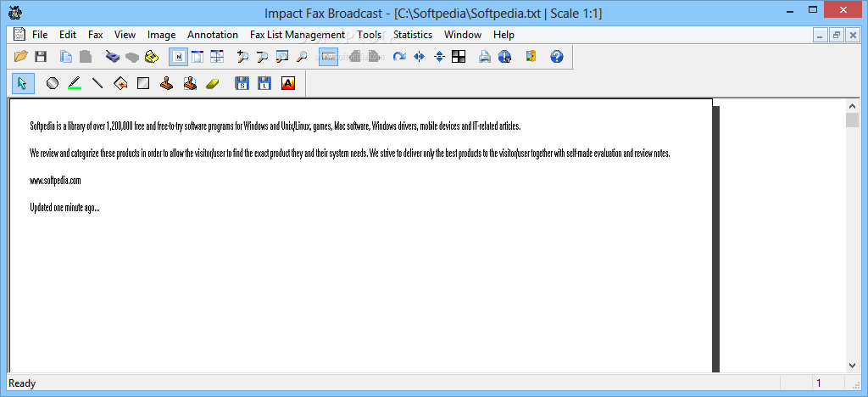Open the Edit menu

[68, 34]
